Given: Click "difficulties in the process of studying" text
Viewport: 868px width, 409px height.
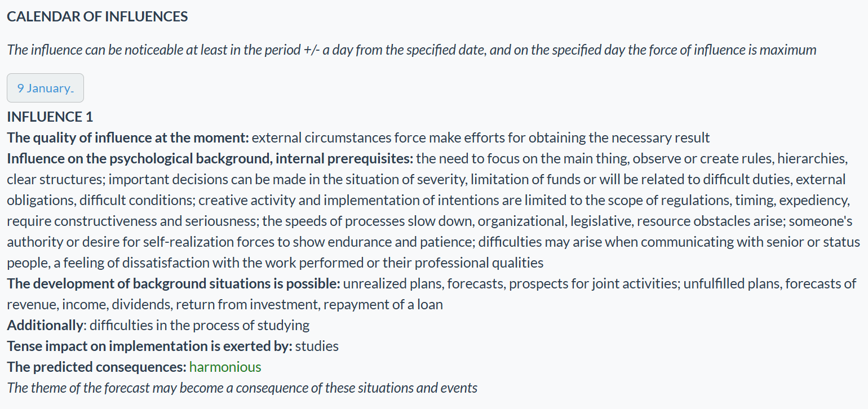Looking at the screenshot, I should (200, 326).
